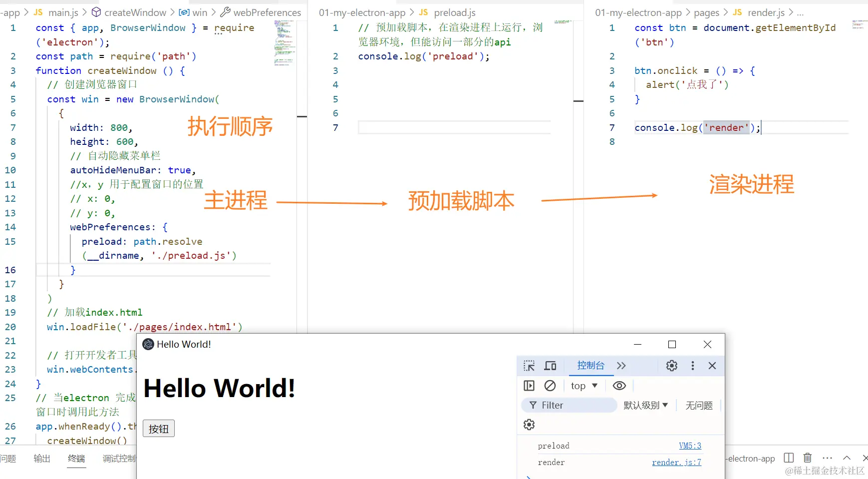Viewport: 868px width, 479px height.
Task: Minimize the Hello World window
Action: (x=637, y=344)
